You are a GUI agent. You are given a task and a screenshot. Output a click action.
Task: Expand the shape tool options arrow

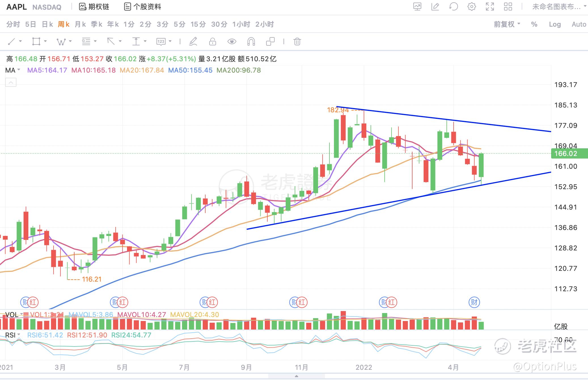(45, 41)
